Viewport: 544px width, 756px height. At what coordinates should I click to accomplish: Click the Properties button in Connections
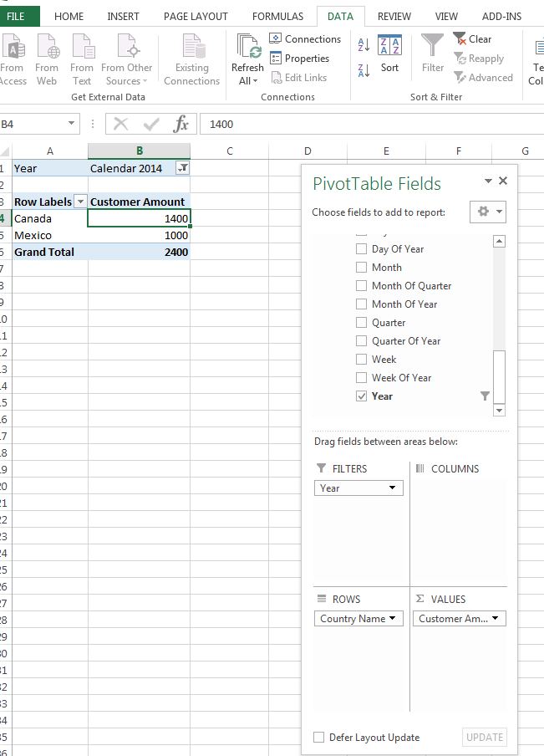tap(299, 59)
